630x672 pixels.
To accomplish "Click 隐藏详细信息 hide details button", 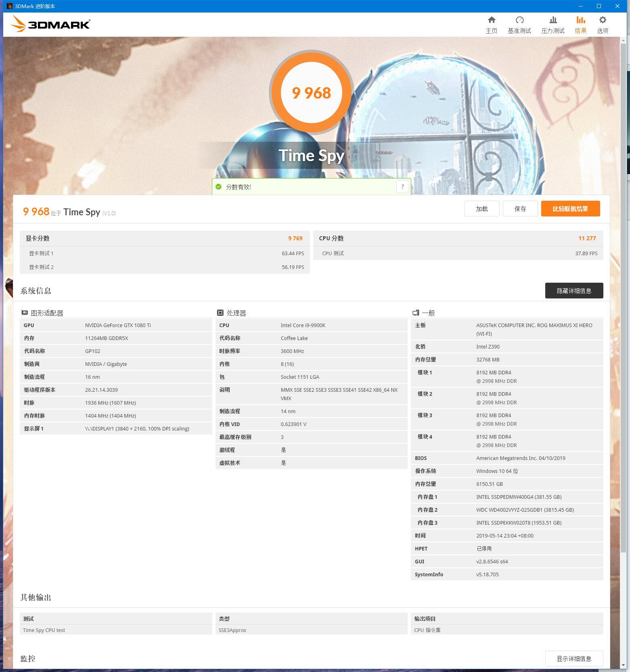I will 574,290.
